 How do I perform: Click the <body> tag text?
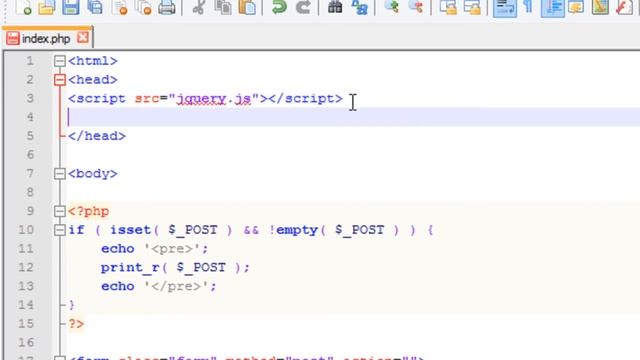click(x=93, y=173)
